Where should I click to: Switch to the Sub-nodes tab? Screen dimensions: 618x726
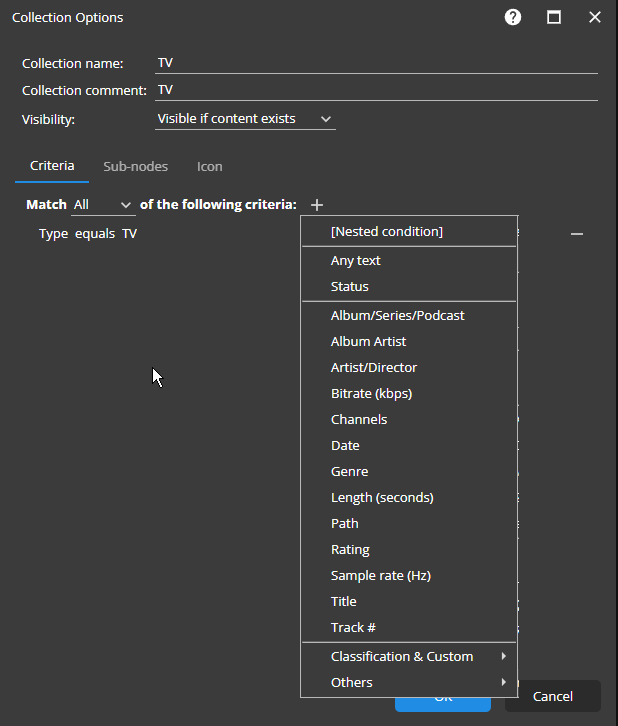click(136, 167)
